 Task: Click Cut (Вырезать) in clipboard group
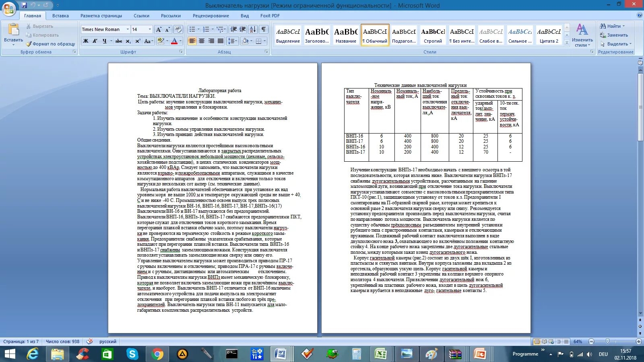(39, 26)
